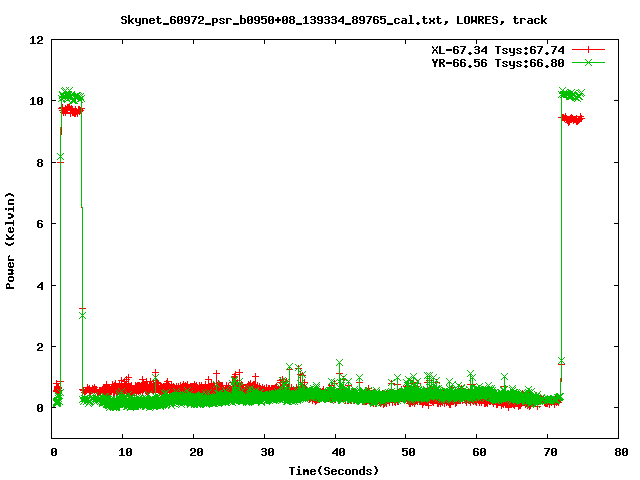
Task: Click the 8 tick label on y-axis
Action: [39, 163]
